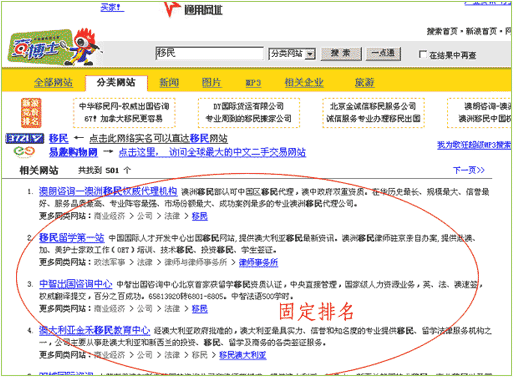The image size is (513, 377).
Task: Click the 律师事务所 category link
Action: (258, 262)
